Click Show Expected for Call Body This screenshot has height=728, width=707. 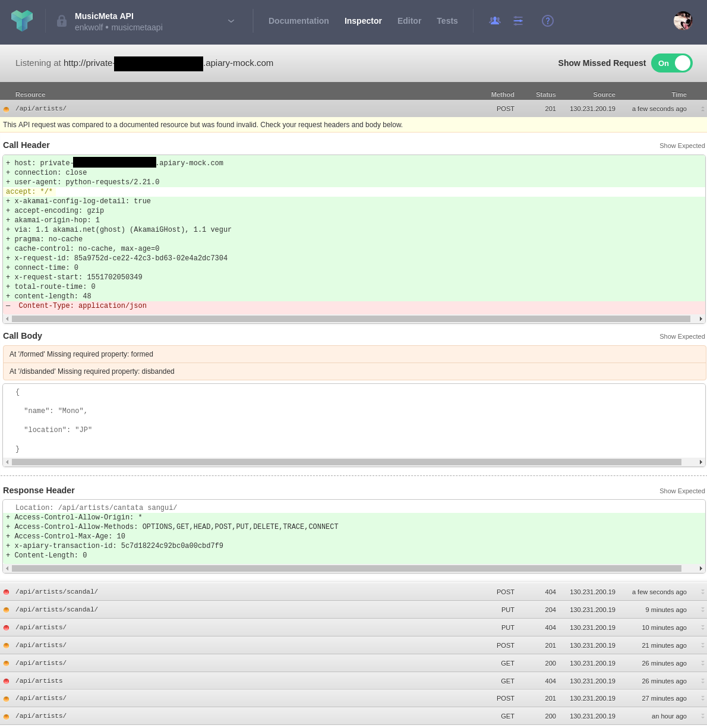point(682,336)
